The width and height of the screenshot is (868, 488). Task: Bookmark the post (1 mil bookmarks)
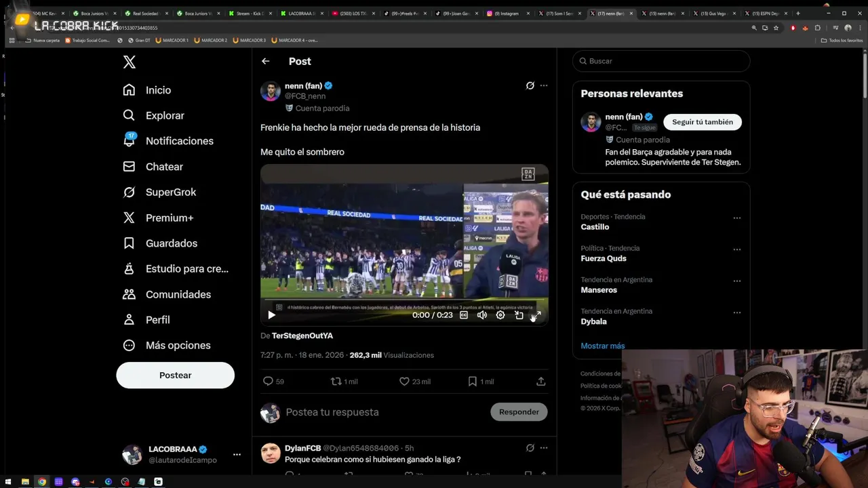pyautogui.click(x=481, y=382)
